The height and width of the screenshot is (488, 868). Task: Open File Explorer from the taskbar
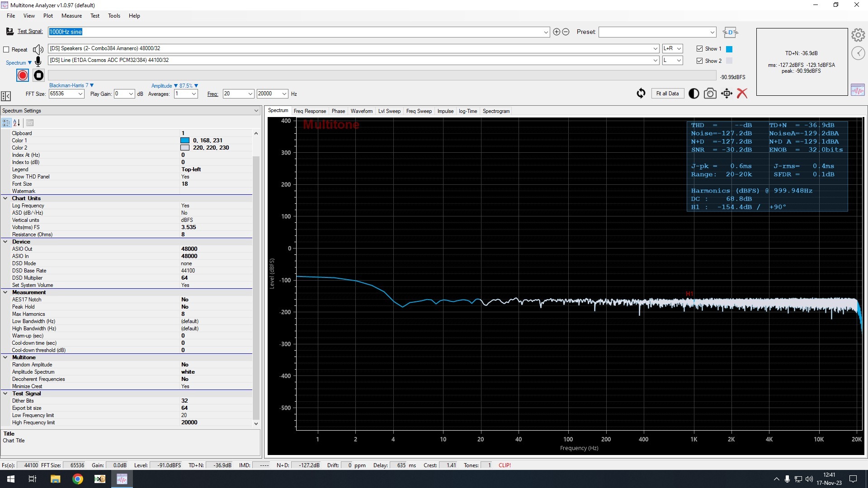point(55,479)
